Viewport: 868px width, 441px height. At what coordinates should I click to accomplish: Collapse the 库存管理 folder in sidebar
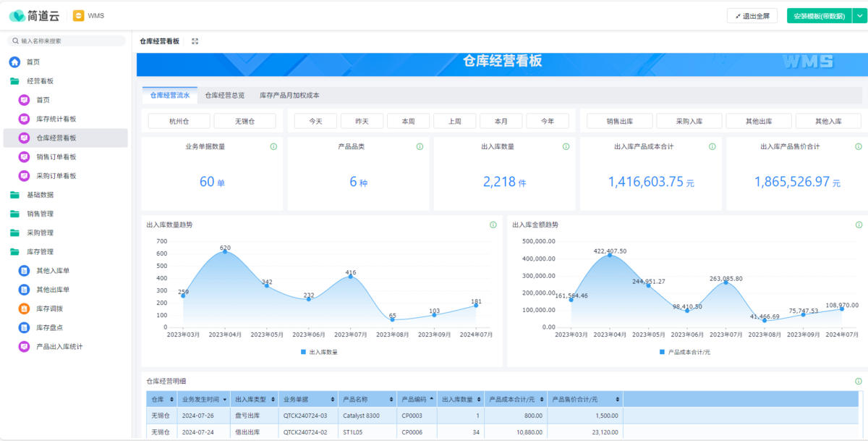click(x=40, y=252)
